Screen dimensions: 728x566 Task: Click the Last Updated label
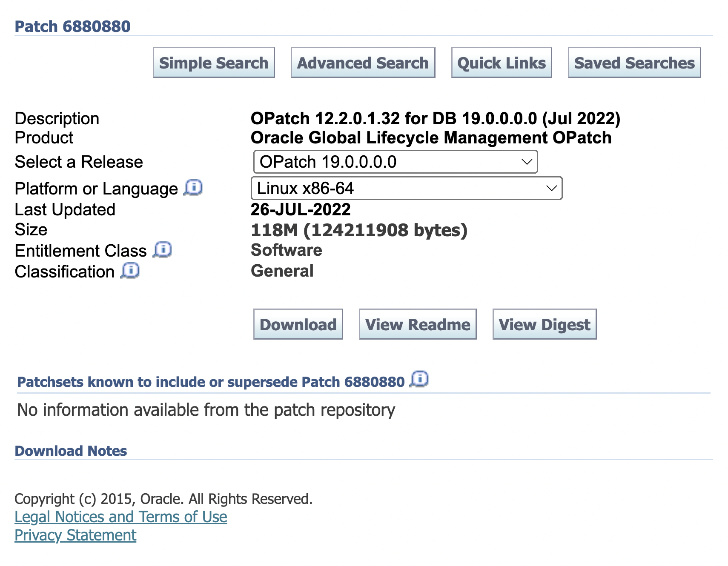click(65, 209)
